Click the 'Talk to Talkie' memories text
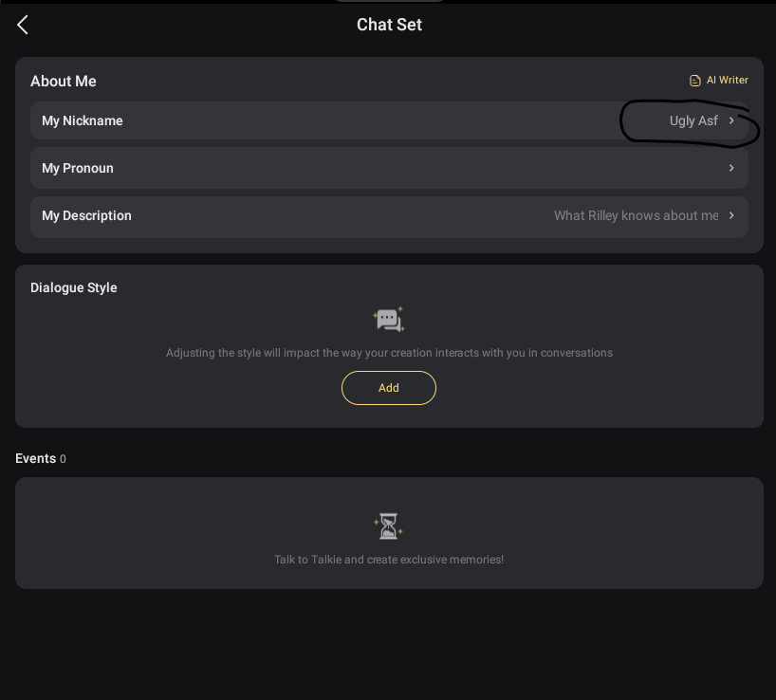This screenshot has width=776, height=700. 389,560
